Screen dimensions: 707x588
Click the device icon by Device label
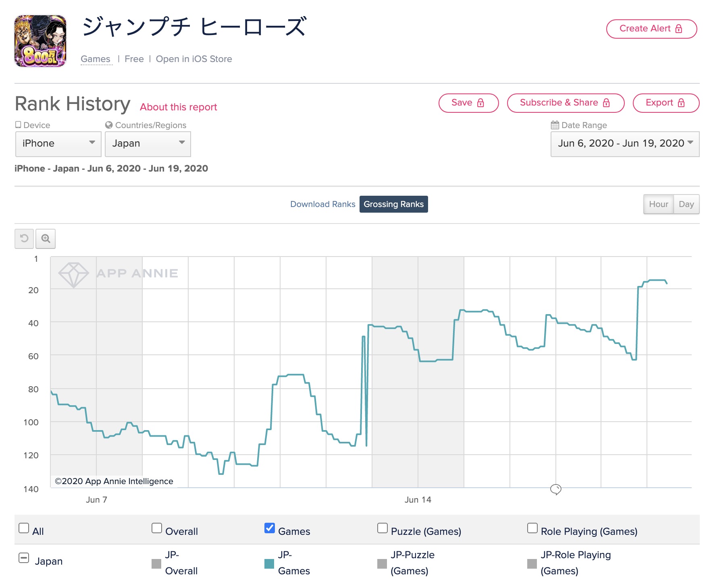tap(18, 125)
